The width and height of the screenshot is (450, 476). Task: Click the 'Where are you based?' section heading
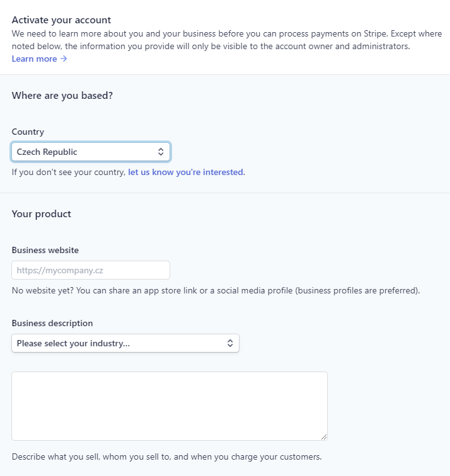point(62,96)
